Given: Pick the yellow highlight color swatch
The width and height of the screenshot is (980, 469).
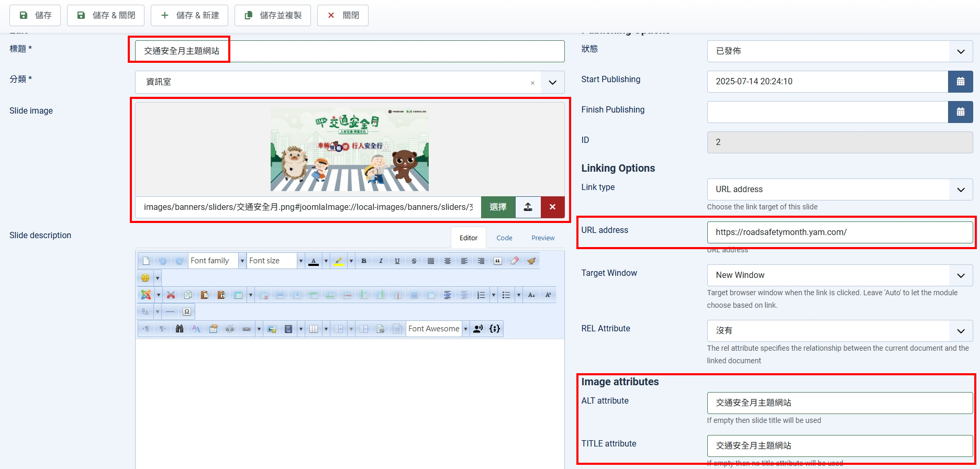Looking at the screenshot, I should tap(339, 261).
